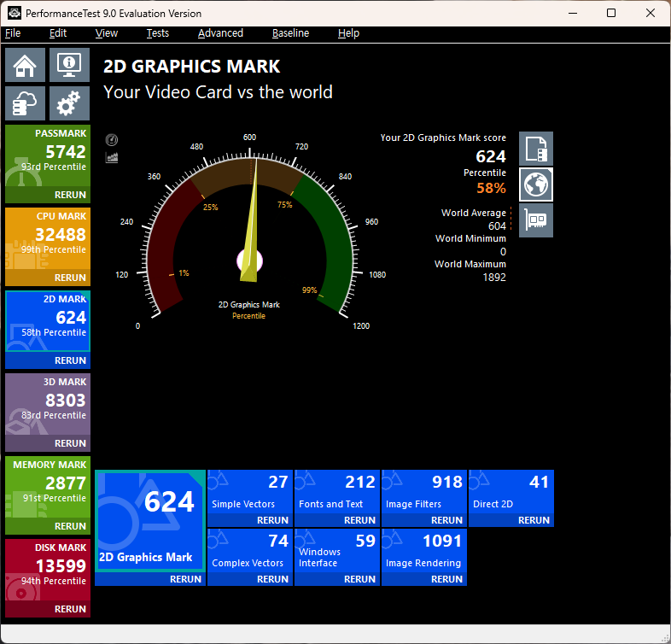Select the Simple Vectors result tile
671x644 pixels.
(250, 492)
